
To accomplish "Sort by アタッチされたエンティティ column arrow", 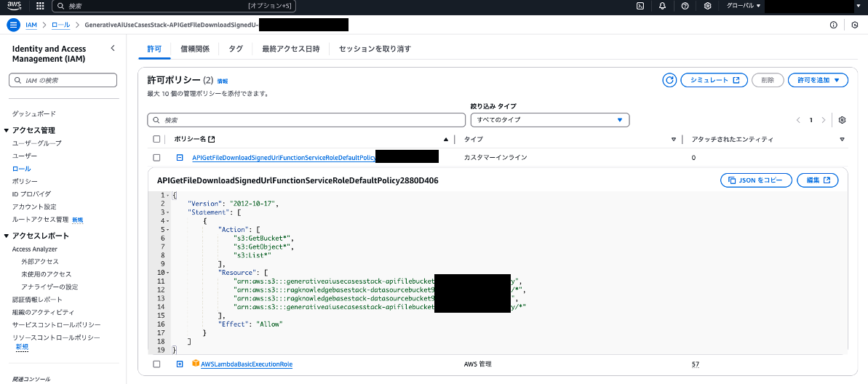I will click(x=842, y=140).
